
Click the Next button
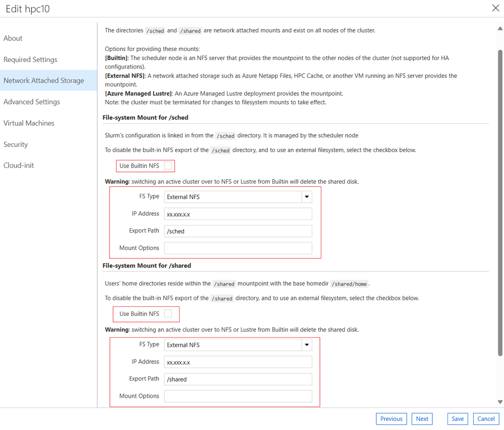coord(422,419)
